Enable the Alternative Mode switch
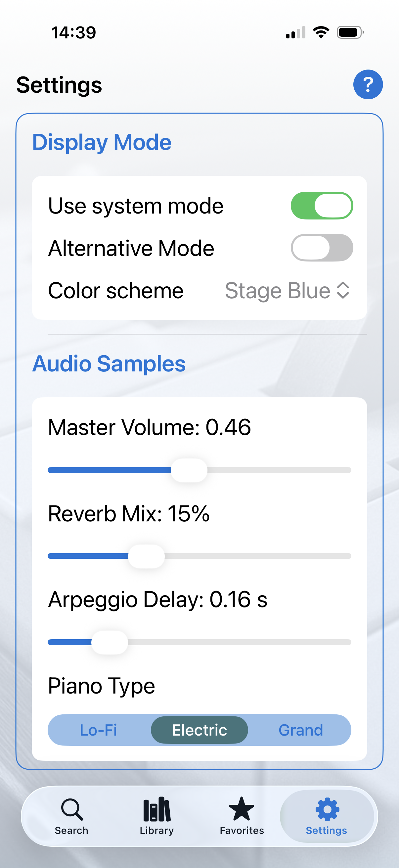 tap(322, 248)
